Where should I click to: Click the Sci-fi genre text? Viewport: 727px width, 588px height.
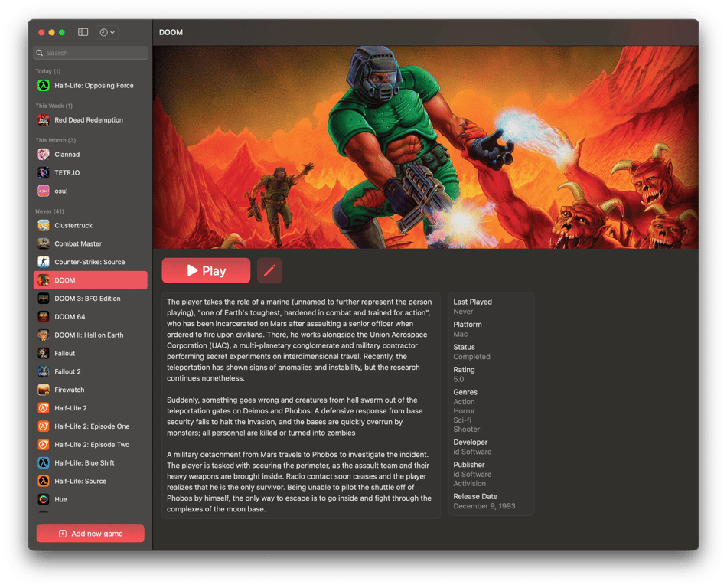point(462,420)
